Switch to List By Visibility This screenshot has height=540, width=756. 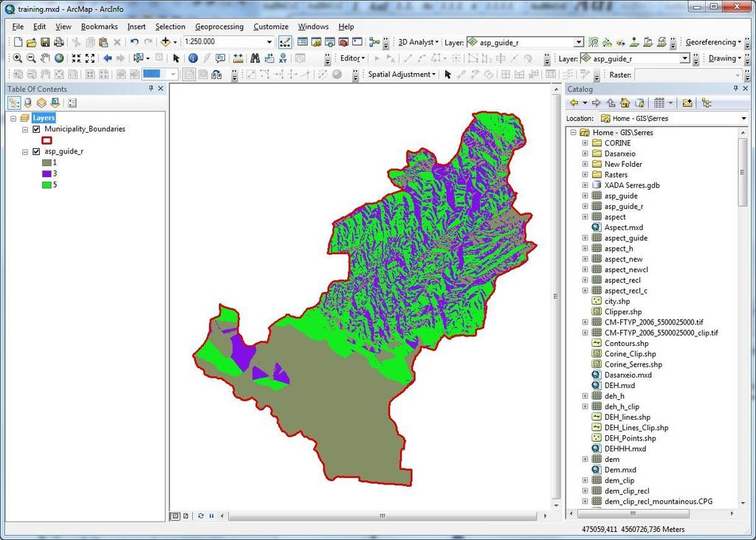pyautogui.click(x=41, y=103)
